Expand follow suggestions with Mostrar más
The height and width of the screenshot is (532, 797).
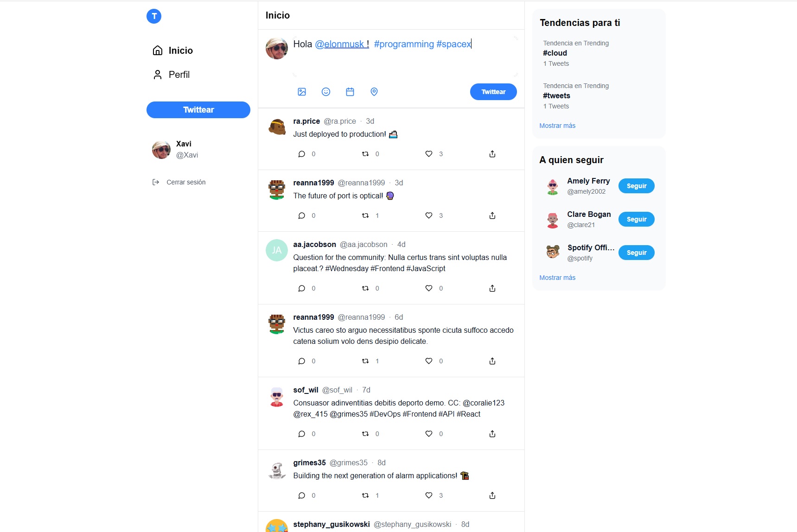click(x=557, y=278)
